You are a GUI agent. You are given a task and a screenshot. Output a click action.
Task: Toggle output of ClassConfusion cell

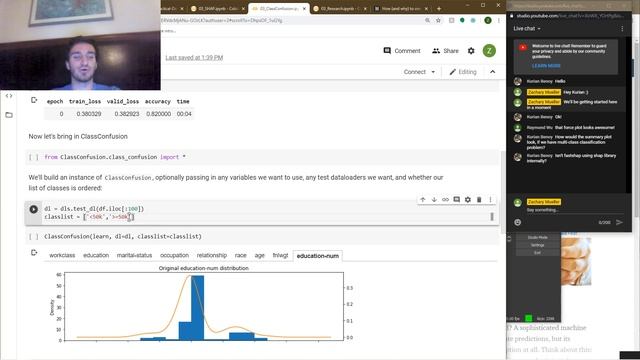coord(34,253)
